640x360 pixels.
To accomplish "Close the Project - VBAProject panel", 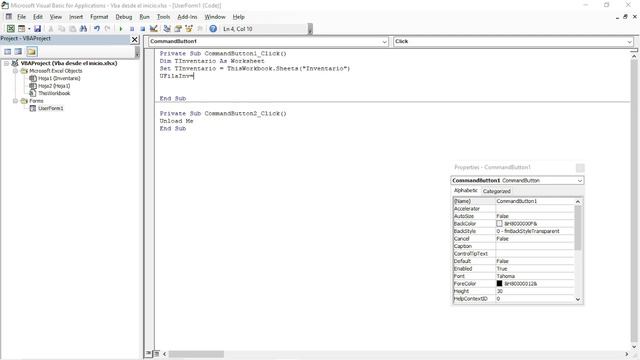I will coord(134,39).
